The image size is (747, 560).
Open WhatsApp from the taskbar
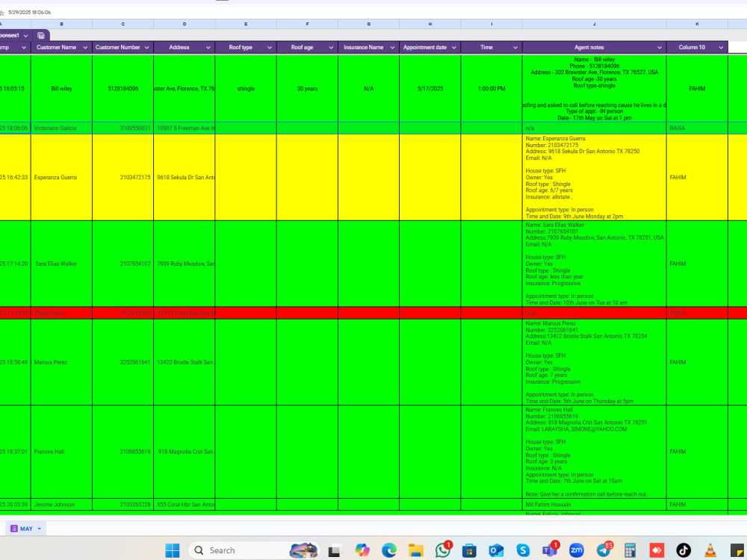(442, 550)
